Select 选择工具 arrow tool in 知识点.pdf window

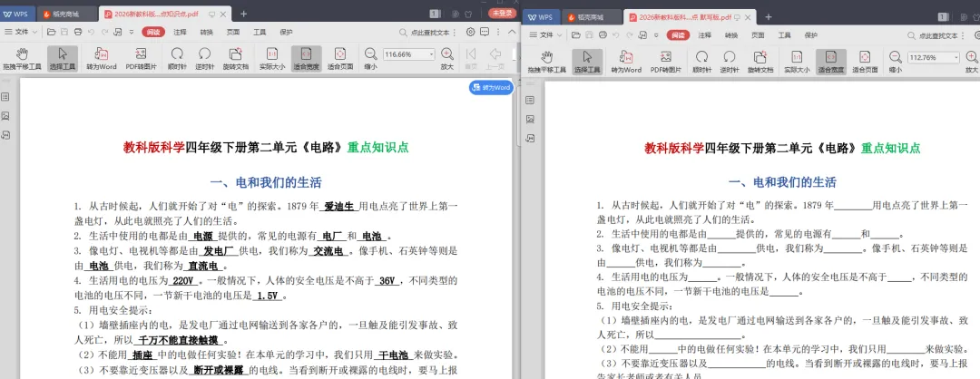(63, 59)
